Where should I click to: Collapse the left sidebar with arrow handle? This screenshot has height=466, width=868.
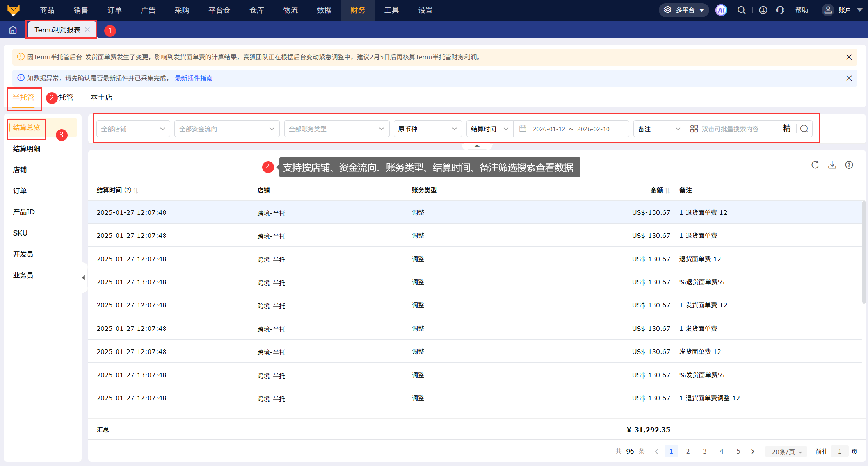[84, 278]
